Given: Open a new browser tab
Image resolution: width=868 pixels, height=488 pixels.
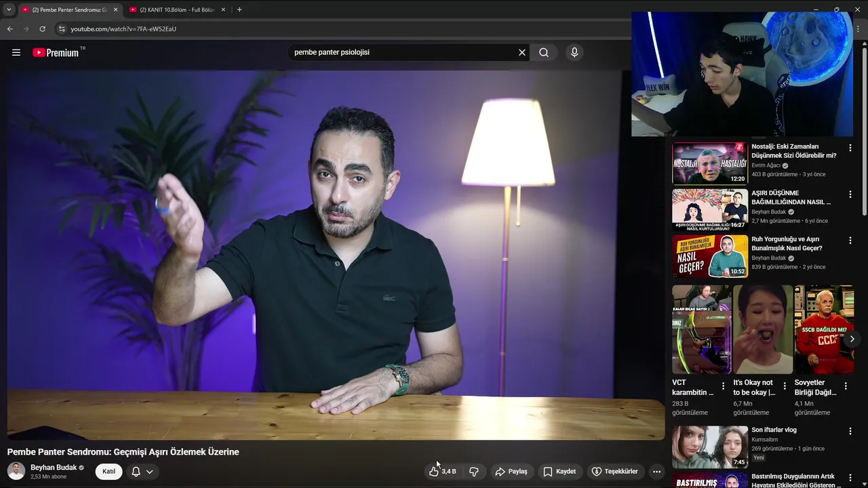Looking at the screenshot, I should point(239,9).
